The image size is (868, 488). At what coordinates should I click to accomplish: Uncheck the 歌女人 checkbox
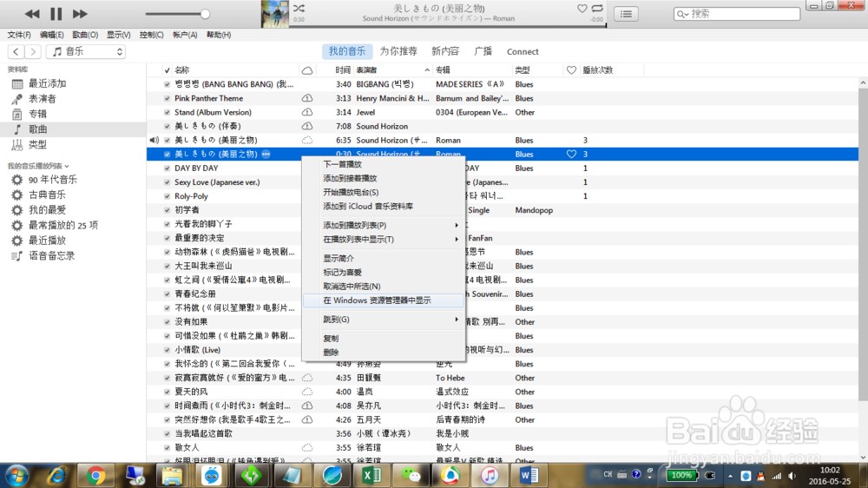(x=168, y=447)
